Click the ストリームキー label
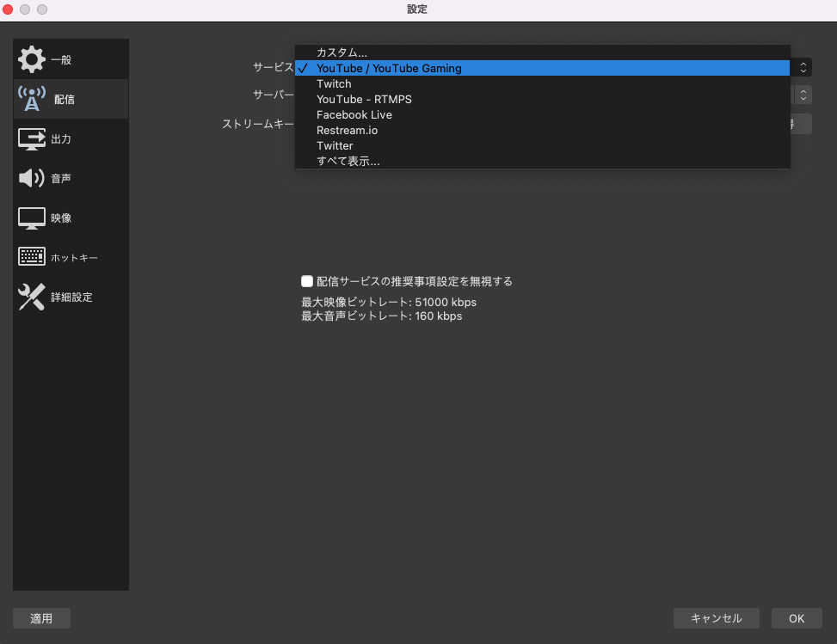This screenshot has height=644, width=837. coord(258,124)
